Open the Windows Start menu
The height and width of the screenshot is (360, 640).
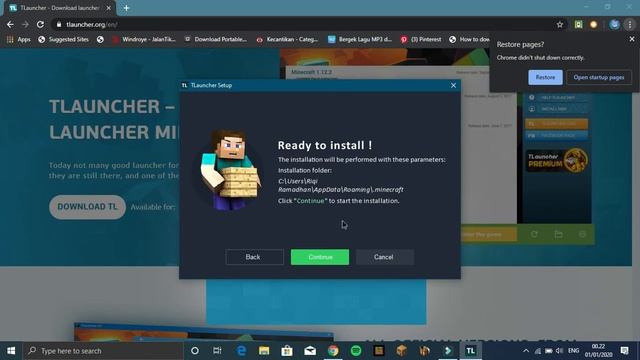(x=11, y=351)
